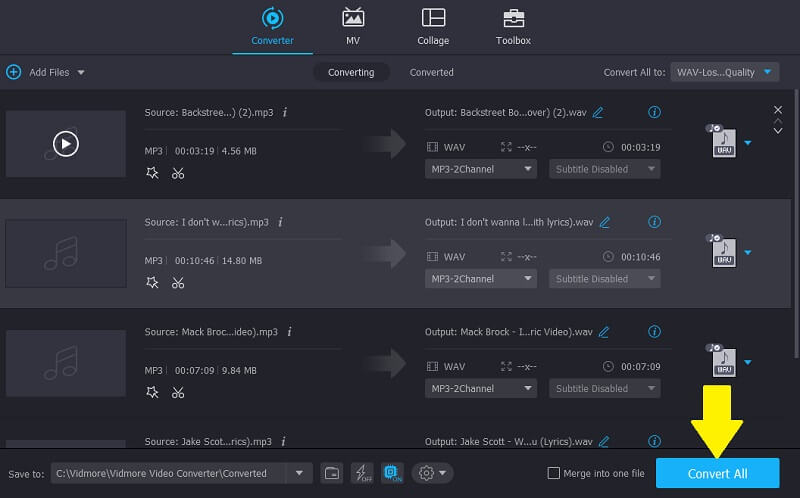Remove the Backstreet file with the X icon
Image resolution: width=800 pixels, height=498 pixels.
778,109
